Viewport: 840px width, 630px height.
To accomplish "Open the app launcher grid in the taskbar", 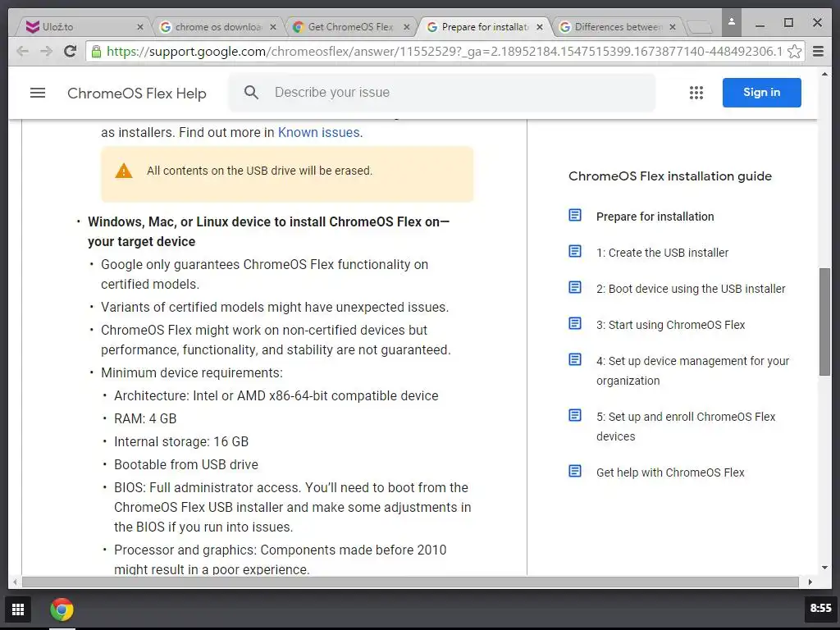I will click(x=18, y=609).
